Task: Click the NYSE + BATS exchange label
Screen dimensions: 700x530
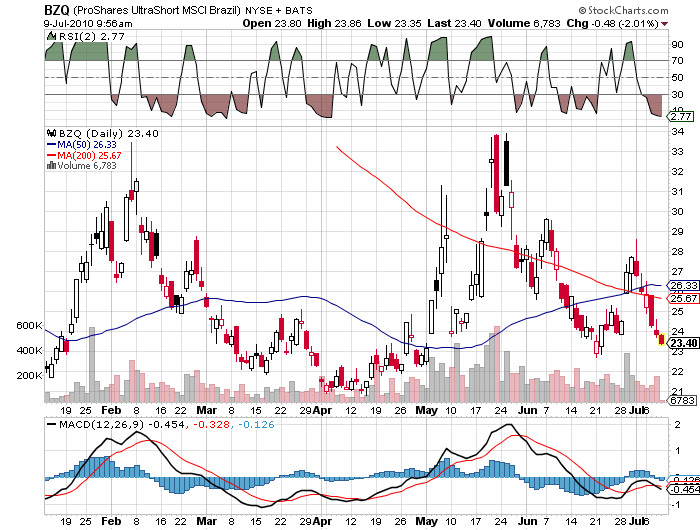Action: pos(279,10)
